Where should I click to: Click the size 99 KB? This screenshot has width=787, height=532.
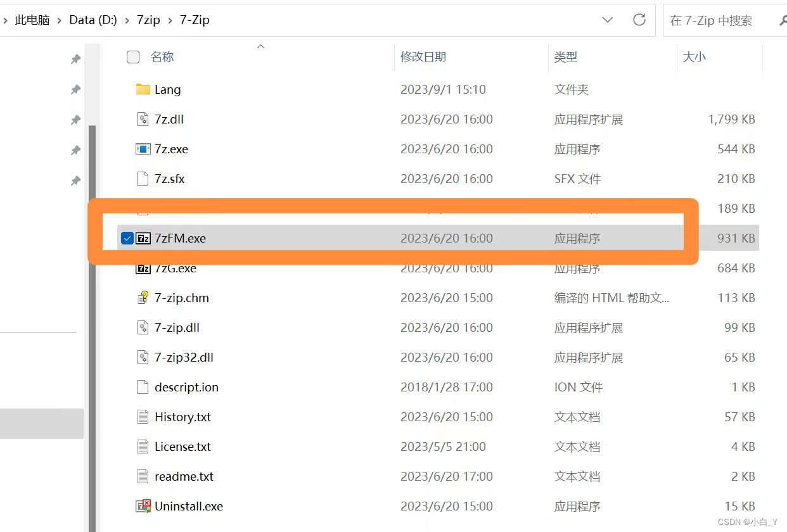(x=739, y=327)
